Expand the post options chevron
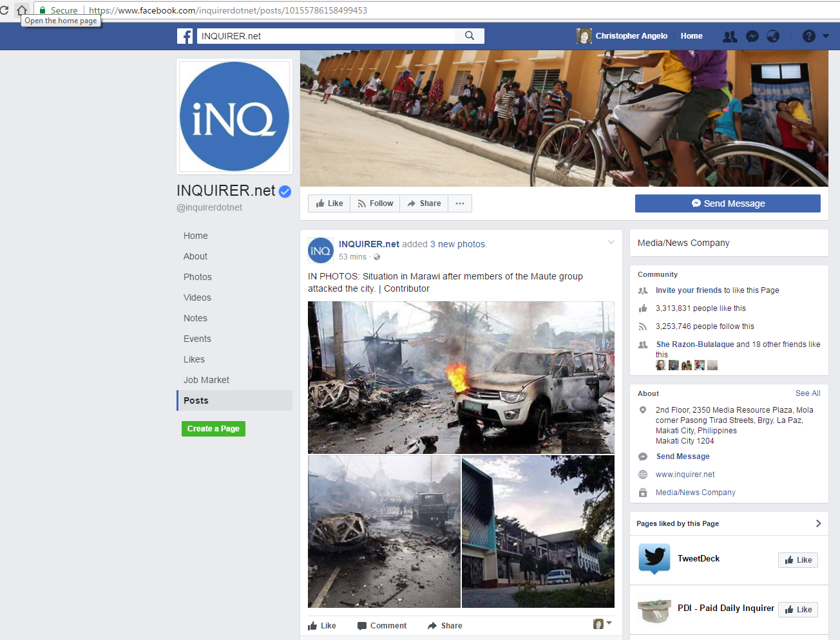This screenshot has width=840, height=640. click(611, 243)
